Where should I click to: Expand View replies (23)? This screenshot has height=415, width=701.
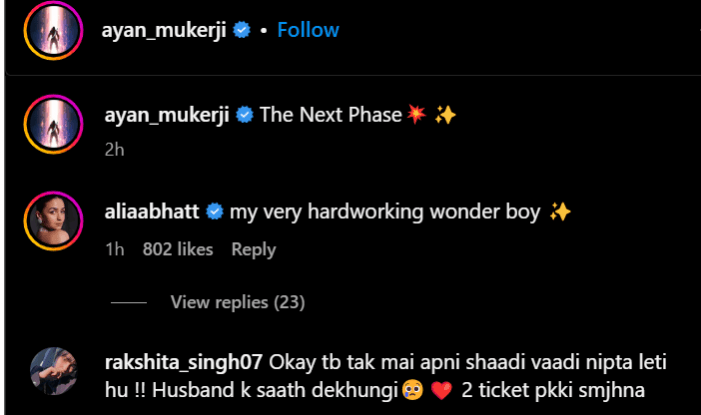pyautogui.click(x=237, y=302)
